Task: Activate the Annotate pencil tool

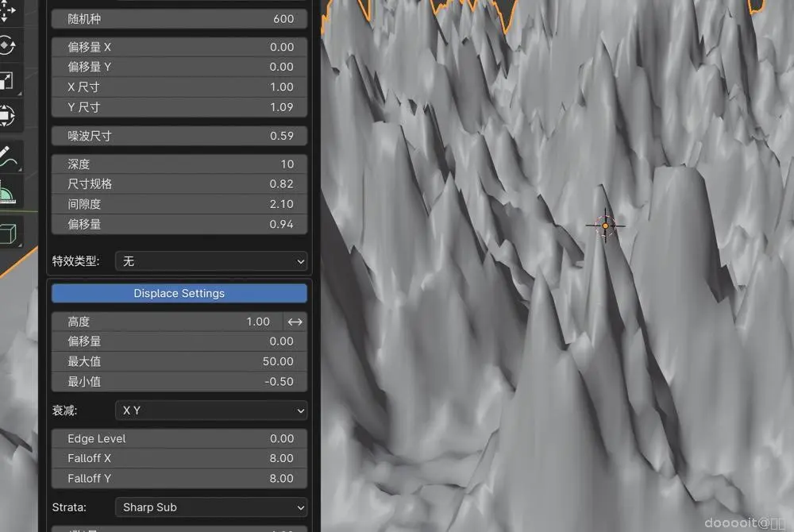Action: coord(8,156)
